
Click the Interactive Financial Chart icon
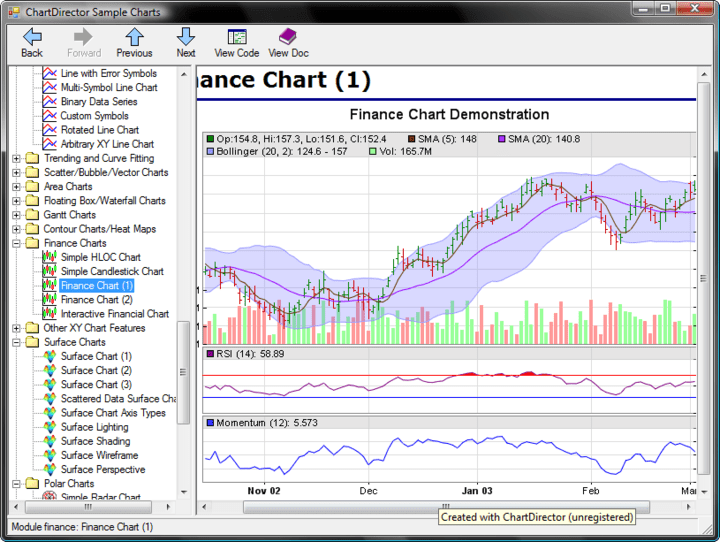50,314
